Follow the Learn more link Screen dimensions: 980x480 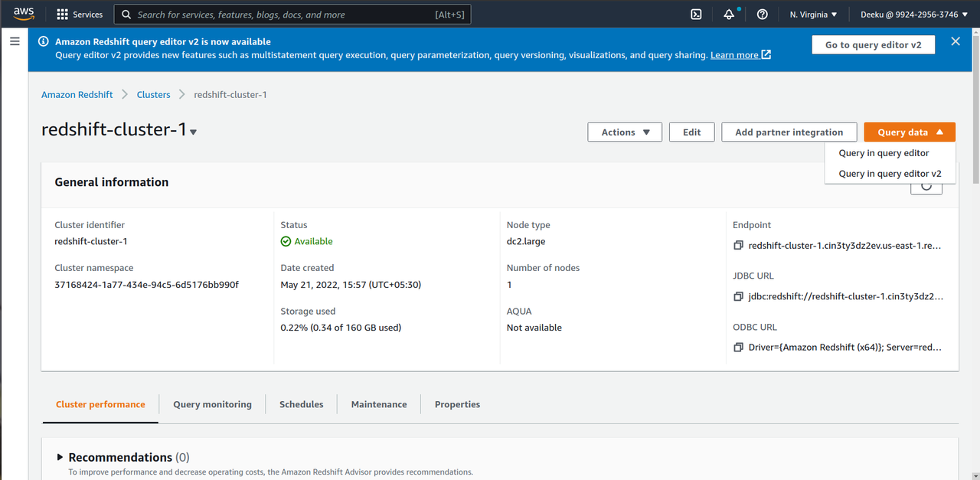point(740,55)
